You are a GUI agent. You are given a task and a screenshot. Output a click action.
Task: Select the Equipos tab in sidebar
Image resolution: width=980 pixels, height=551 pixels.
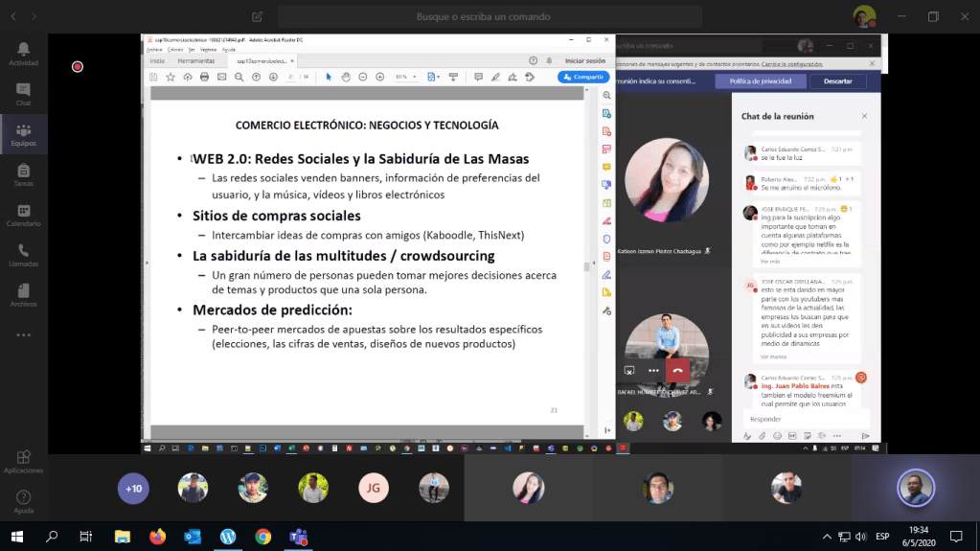click(x=23, y=134)
